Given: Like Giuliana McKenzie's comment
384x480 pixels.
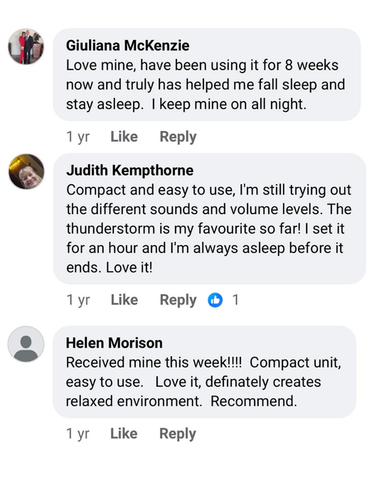Looking at the screenshot, I should coord(124,137).
